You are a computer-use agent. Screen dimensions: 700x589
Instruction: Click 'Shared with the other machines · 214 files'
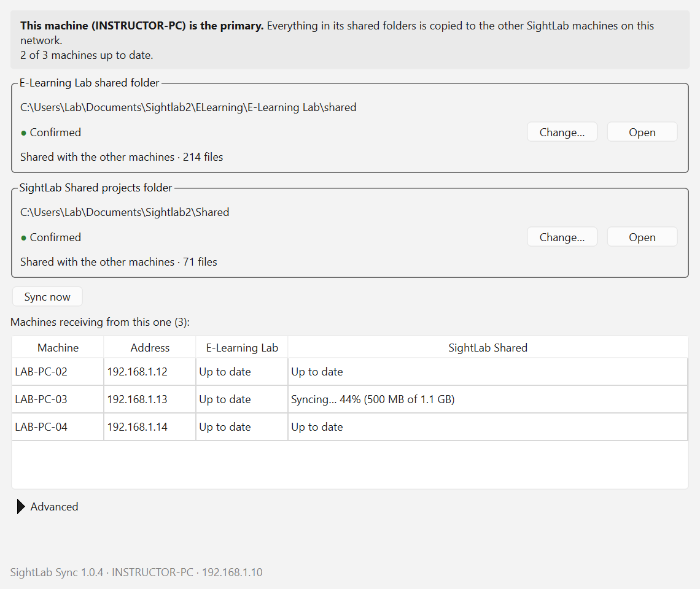point(122,157)
